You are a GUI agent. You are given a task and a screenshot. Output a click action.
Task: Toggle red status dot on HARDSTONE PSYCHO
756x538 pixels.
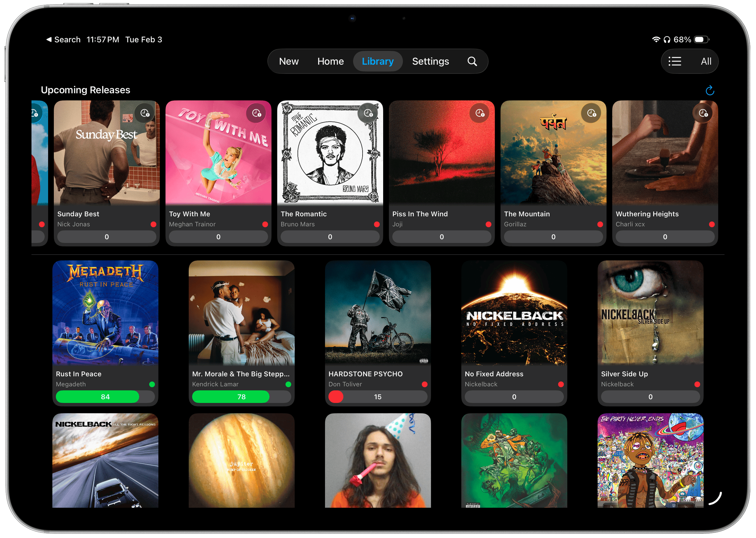[x=425, y=384]
